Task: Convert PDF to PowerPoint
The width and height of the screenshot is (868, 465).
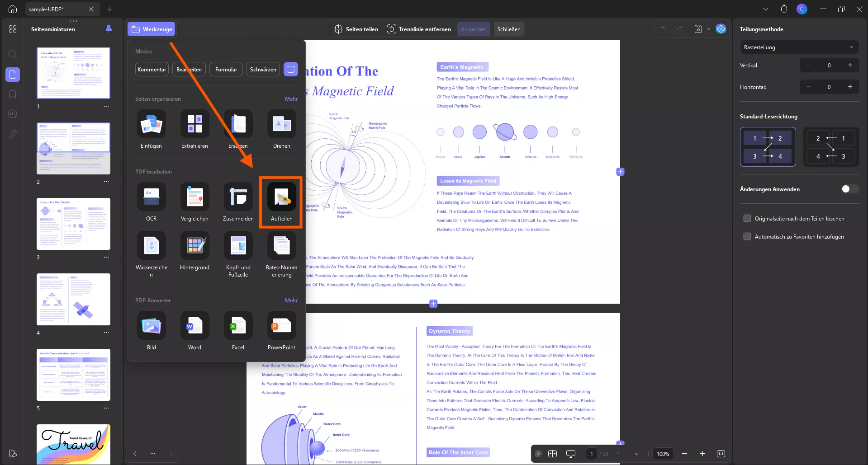Action: (x=281, y=331)
